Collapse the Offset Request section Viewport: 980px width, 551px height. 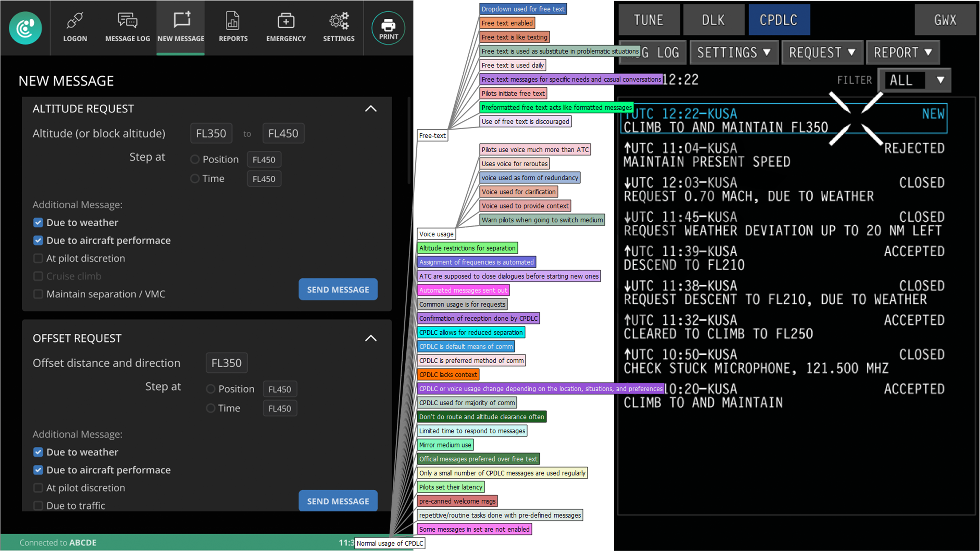point(371,338)
